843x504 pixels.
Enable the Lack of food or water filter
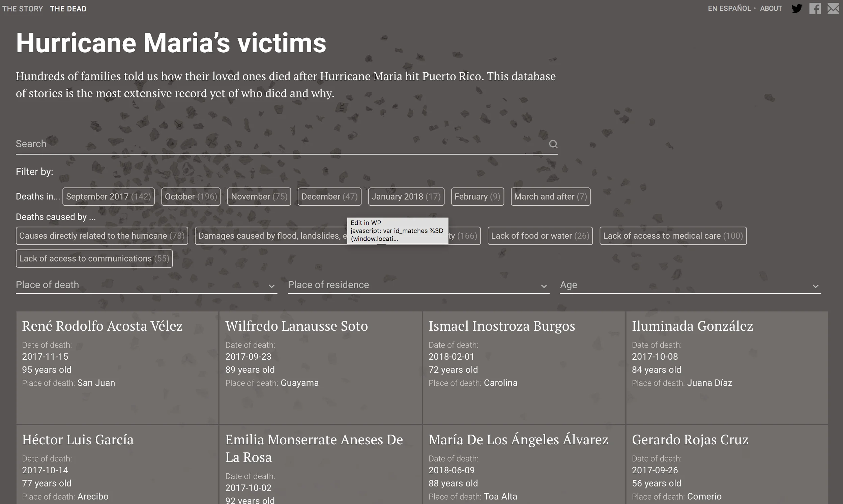[540, 236]
